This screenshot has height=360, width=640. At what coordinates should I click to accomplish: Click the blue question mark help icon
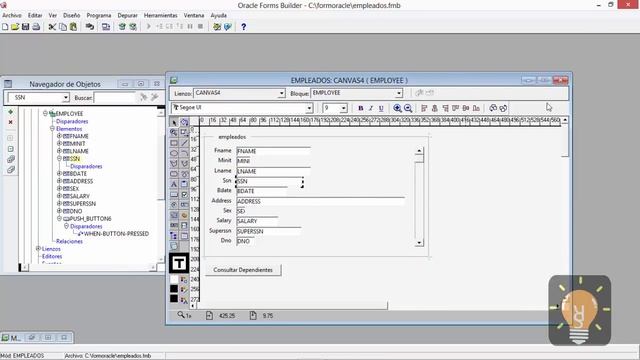(x=244, y=27)
